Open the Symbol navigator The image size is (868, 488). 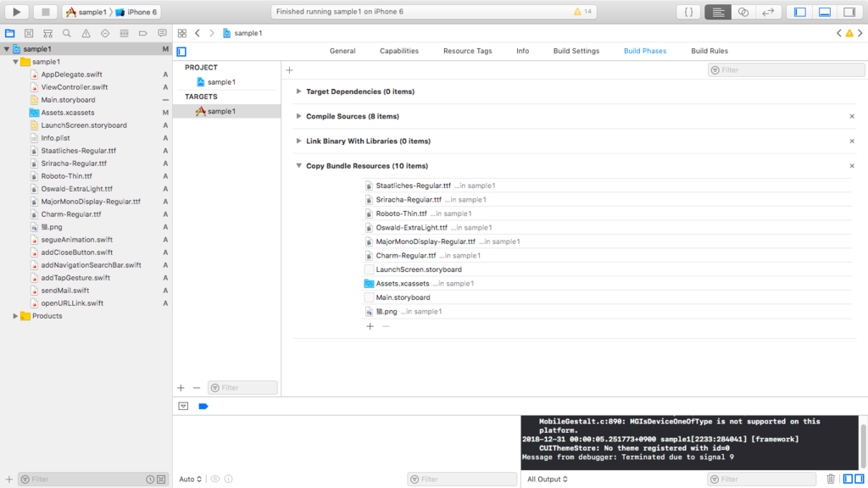(x=48, y=33)
